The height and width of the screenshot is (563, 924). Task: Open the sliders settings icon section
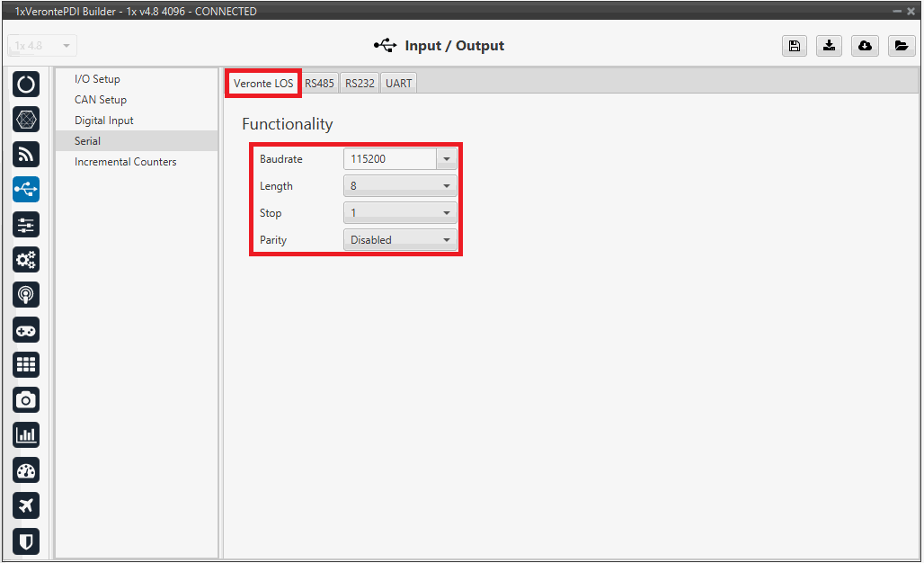(x=26, y=225)
